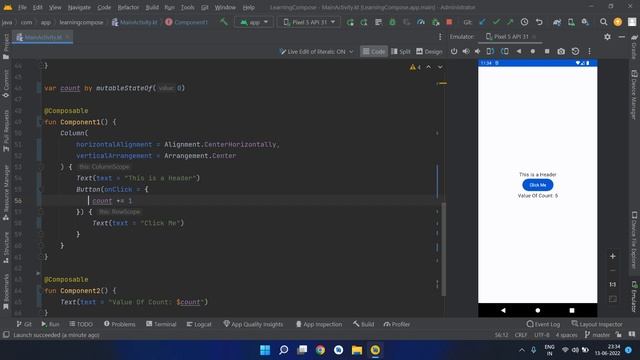This screenshot has height=360, width=640.
Task: Rotate the emulator left
Action: click(x=490, y=51)
